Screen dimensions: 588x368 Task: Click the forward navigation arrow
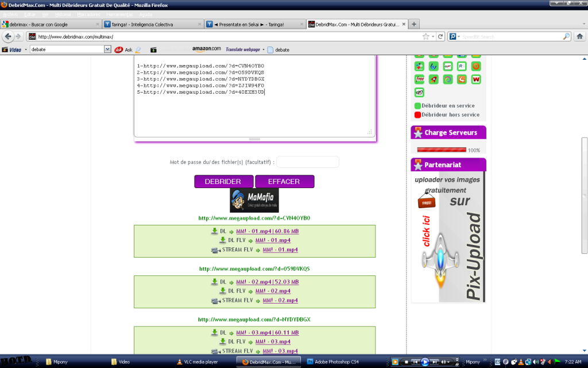point(18,36)
